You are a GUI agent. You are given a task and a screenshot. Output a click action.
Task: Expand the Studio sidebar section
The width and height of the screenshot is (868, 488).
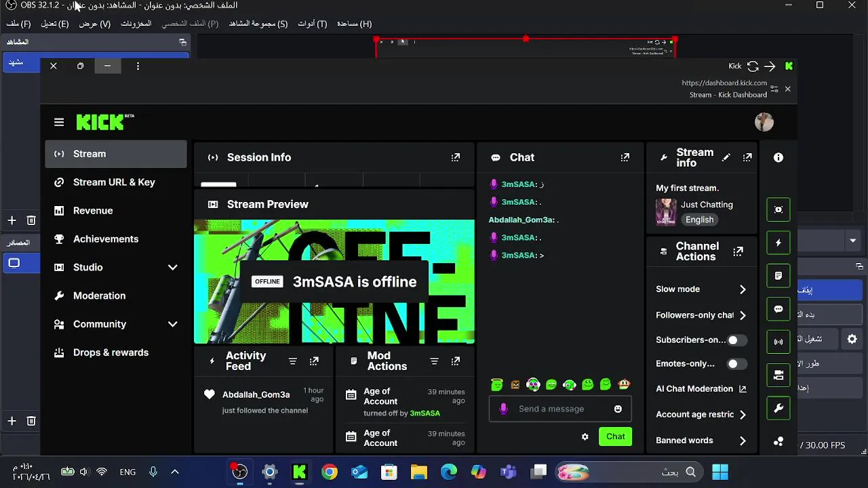click(x=172, y=267)
